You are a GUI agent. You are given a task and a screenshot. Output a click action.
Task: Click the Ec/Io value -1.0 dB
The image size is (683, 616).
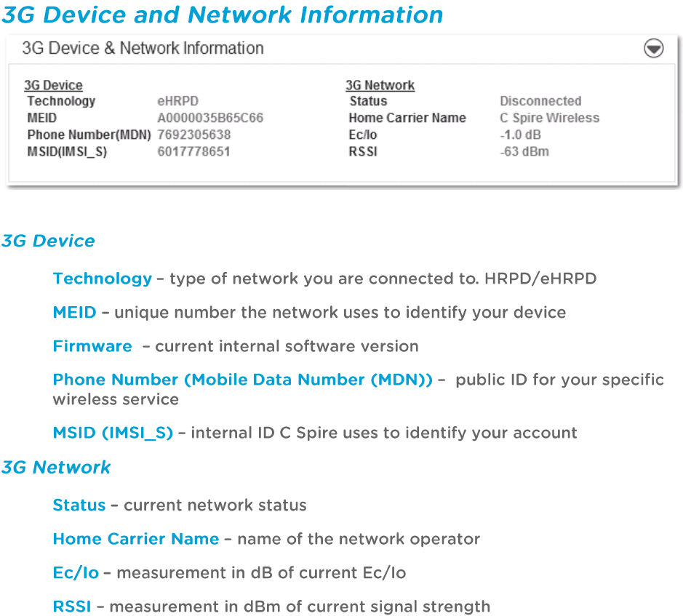(520, 135)
